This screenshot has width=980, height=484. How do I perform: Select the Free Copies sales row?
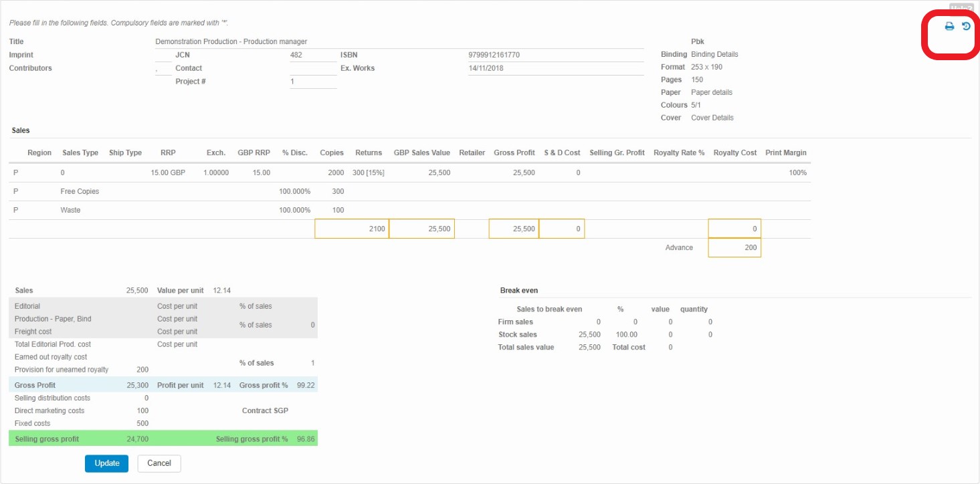(x=80, y=192)
